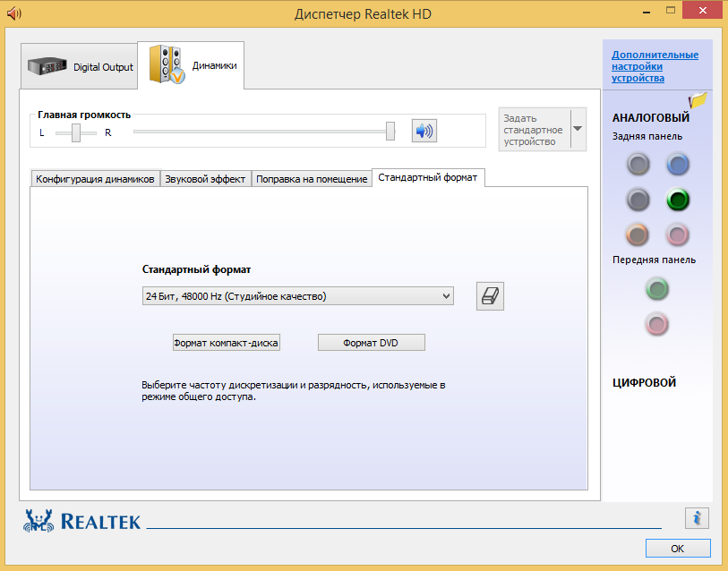This screenshot has height=571, width=728.
Task: Click the title bar speaker icon
Action: click(x=14, y=13)
